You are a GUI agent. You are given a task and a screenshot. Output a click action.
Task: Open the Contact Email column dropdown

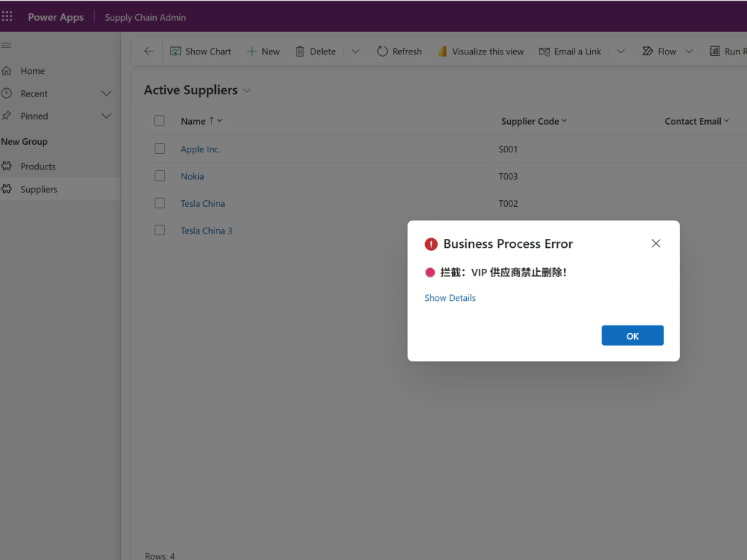tap(727, 121)
